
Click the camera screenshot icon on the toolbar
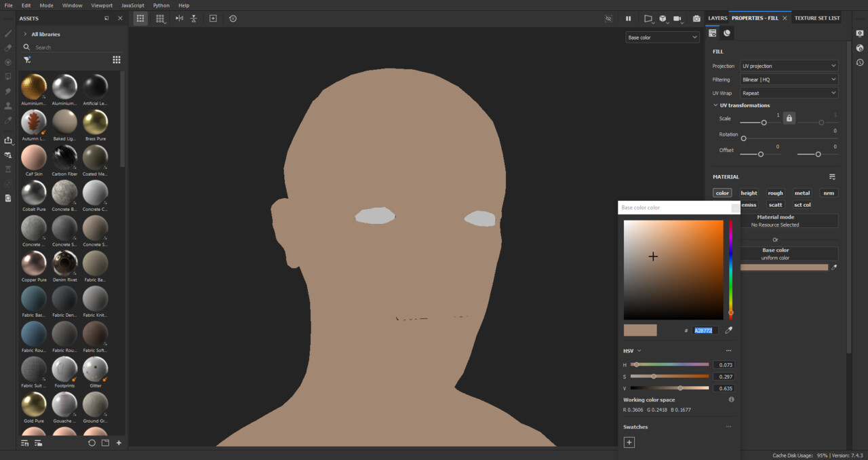(696, 18)
